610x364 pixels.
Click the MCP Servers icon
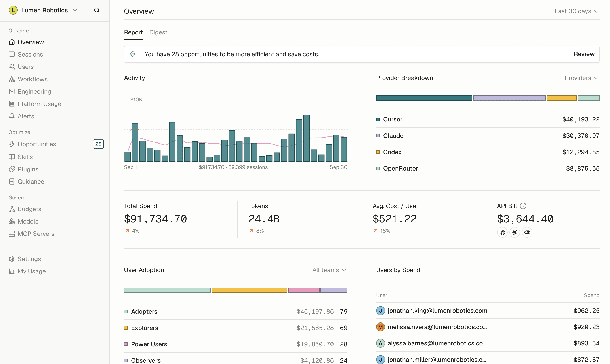click(11, 234)
